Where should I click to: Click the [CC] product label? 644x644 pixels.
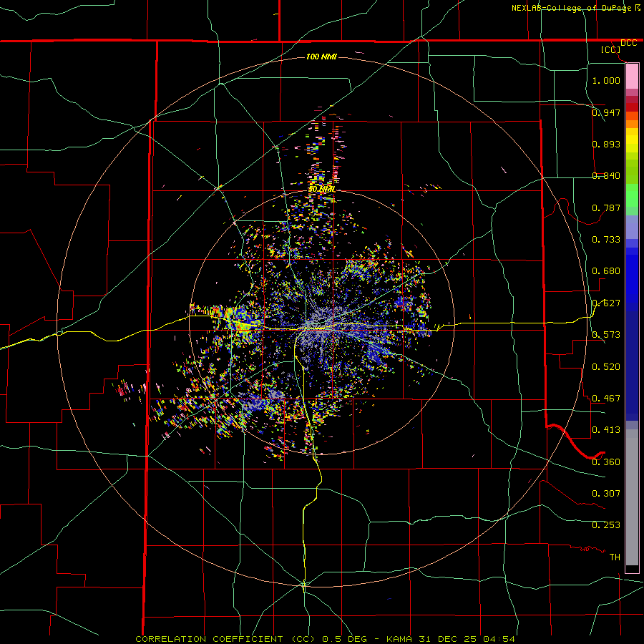coord(611,49)
